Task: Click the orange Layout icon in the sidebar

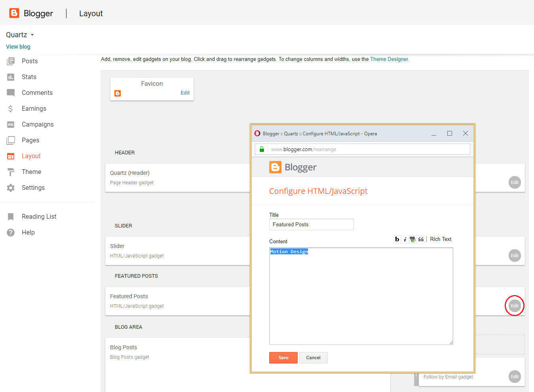Action: [x=11, y=156]
